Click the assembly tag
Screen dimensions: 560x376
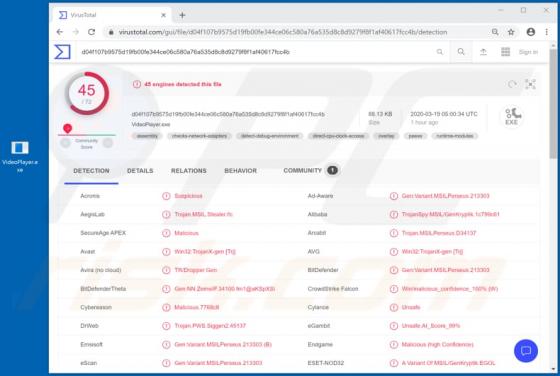tap(147, 136)
